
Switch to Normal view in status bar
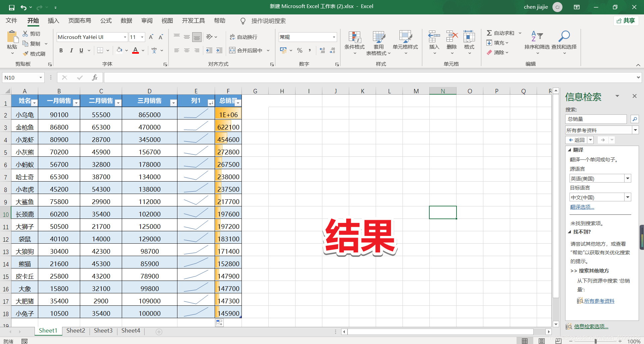coord(525,341)
